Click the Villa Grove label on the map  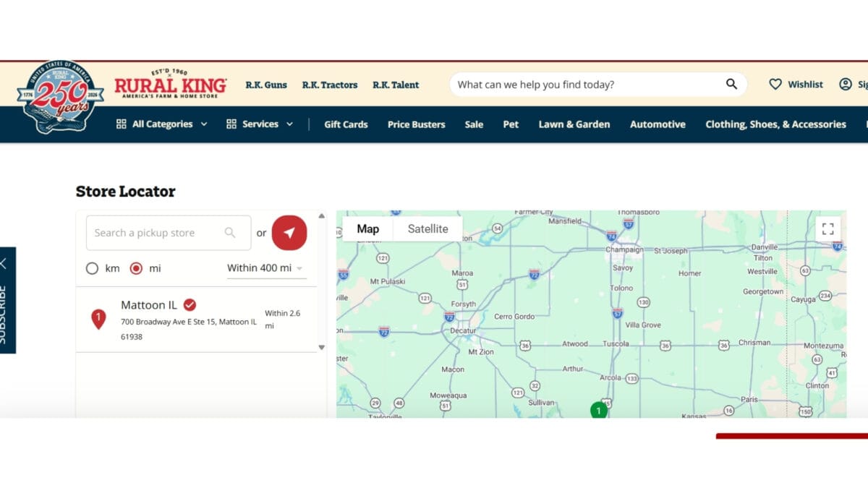tap(644, 325)
